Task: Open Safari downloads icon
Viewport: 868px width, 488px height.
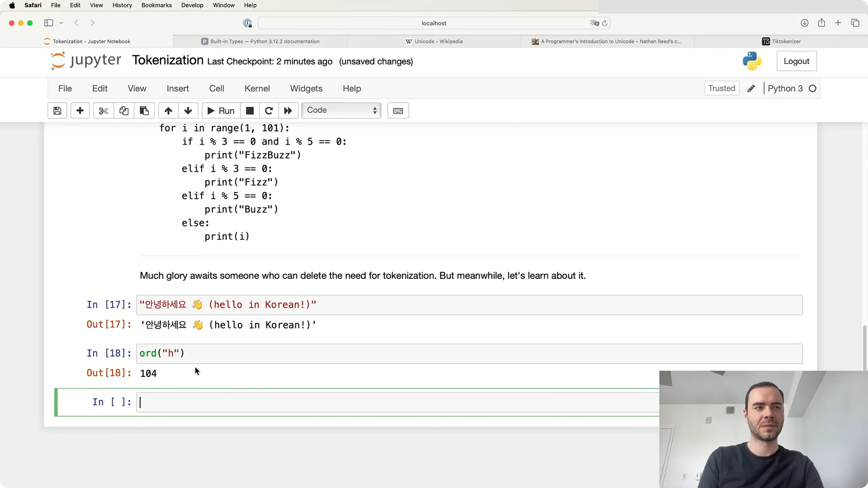Action: tap(805, 23)
